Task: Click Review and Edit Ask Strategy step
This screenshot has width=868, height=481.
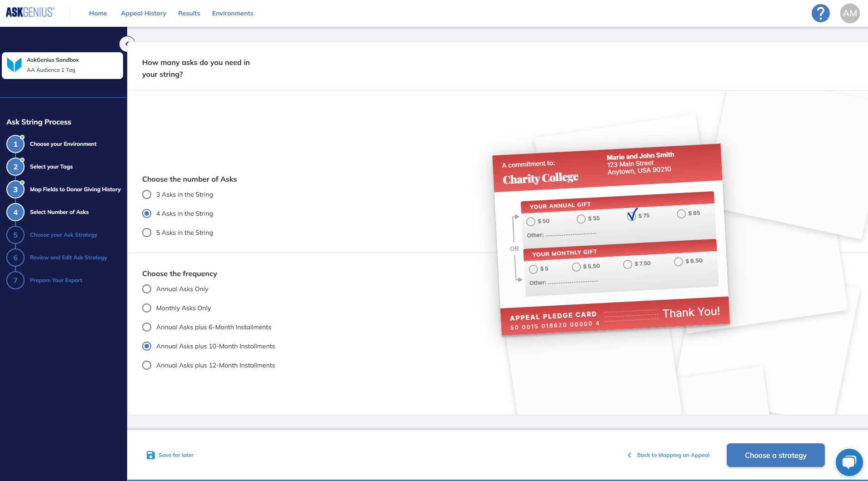Action: [69, 258]
